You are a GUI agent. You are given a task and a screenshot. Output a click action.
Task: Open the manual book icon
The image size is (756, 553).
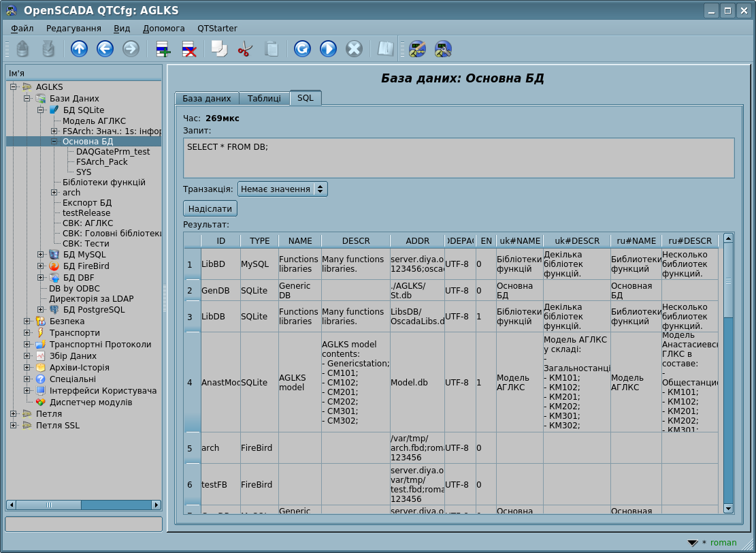pos(386,48)
